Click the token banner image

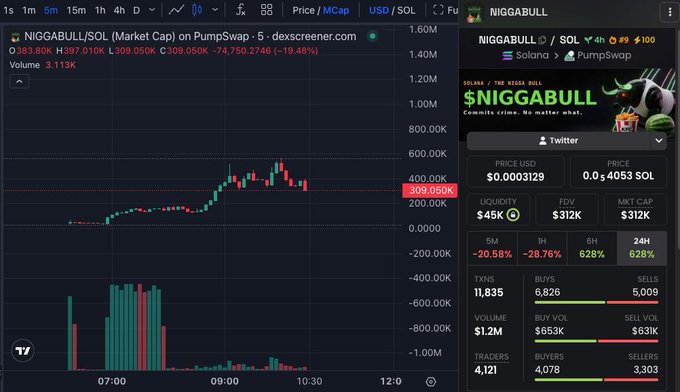pos(567,101)
